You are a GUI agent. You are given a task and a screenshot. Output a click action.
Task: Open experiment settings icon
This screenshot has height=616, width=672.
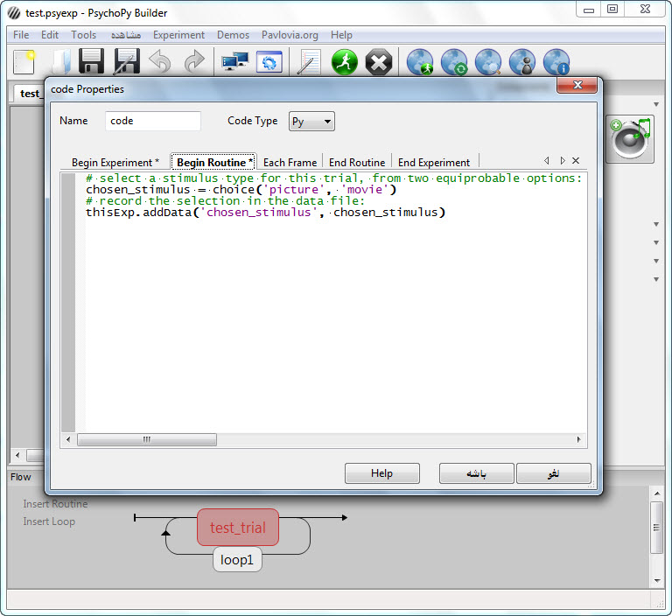click(269, 62)
